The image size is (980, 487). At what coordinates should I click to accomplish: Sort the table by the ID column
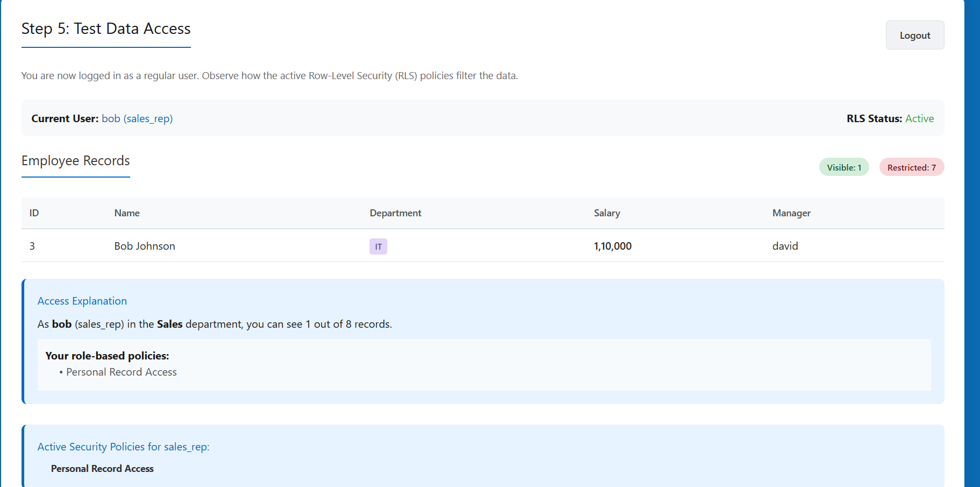[x=34, y=213]
